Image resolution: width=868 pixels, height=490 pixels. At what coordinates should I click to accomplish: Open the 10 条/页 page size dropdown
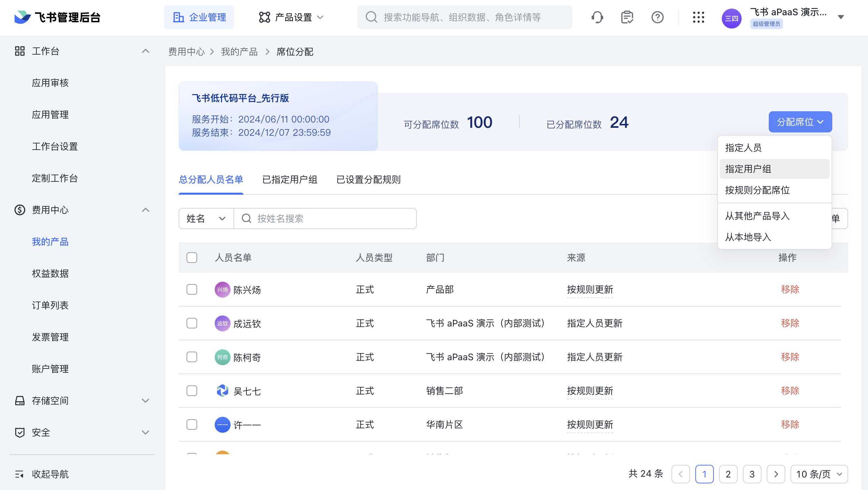click(x=819, y=474)
